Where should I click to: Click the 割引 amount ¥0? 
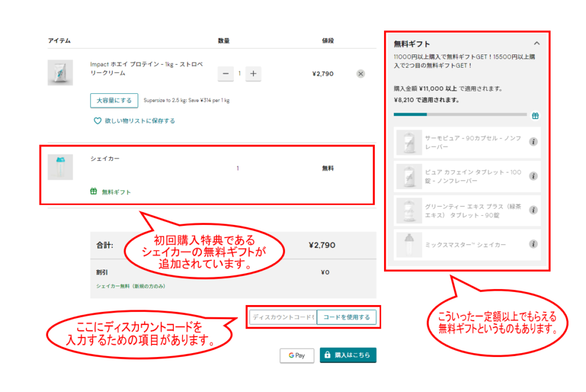325,272
